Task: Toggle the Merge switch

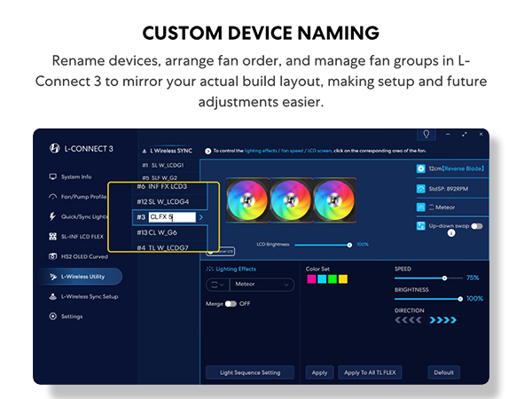Action: 231,303
